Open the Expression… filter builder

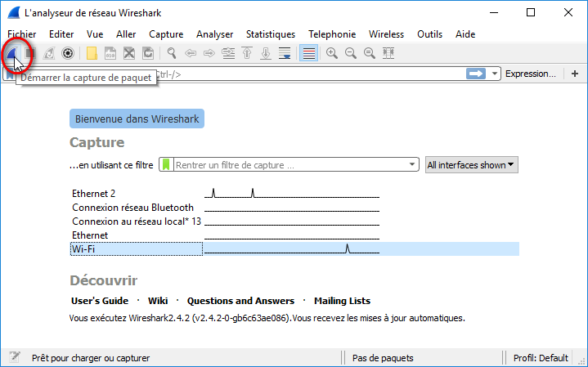point(530,74)
